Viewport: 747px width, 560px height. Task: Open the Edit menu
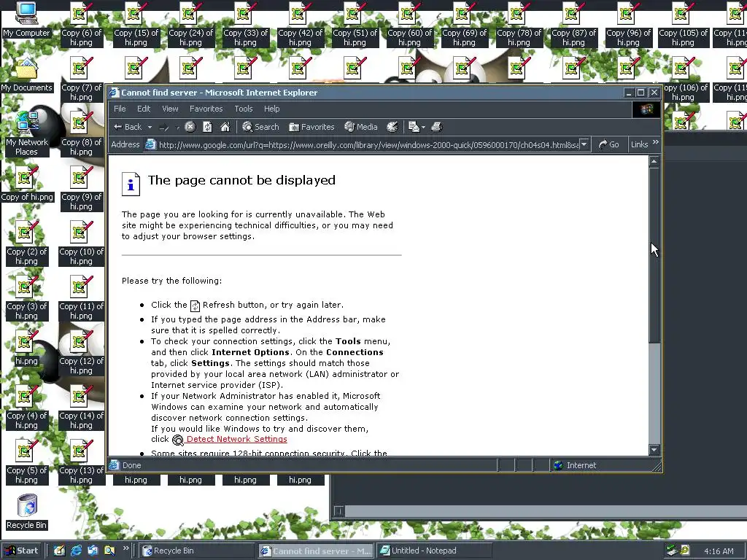144,109
